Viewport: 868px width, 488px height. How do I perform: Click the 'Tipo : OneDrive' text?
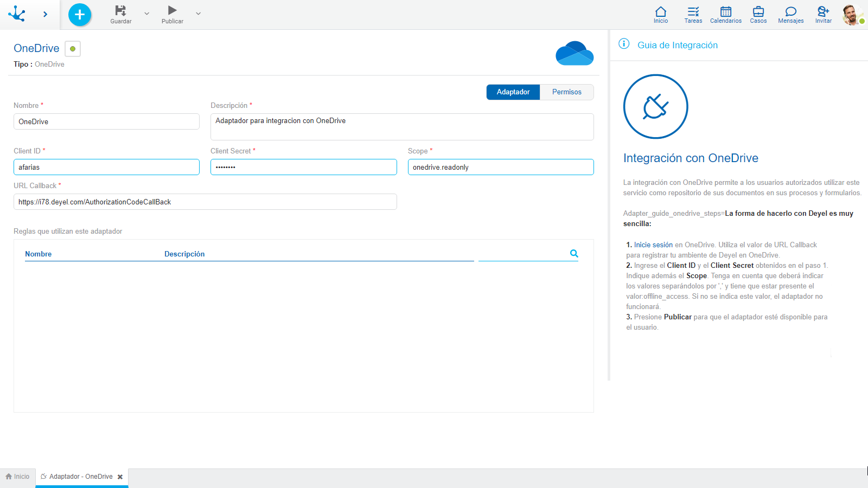point(39,64)
